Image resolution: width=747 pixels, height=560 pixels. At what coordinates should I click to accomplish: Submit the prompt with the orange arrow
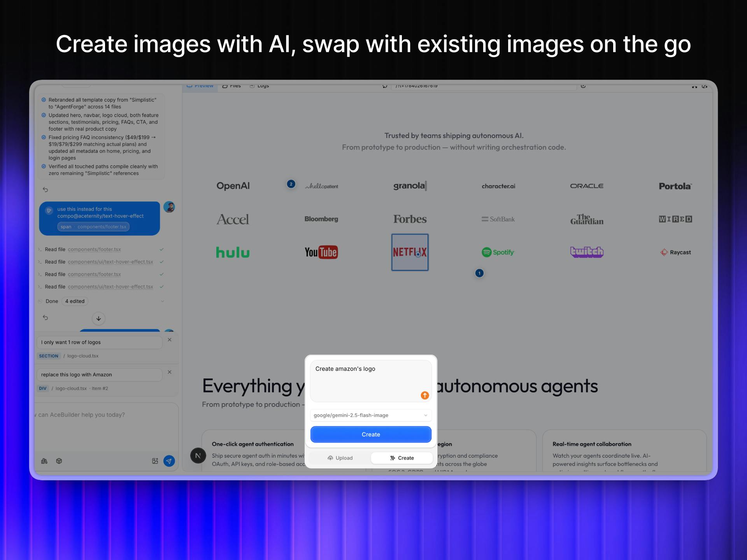(425, 395)
